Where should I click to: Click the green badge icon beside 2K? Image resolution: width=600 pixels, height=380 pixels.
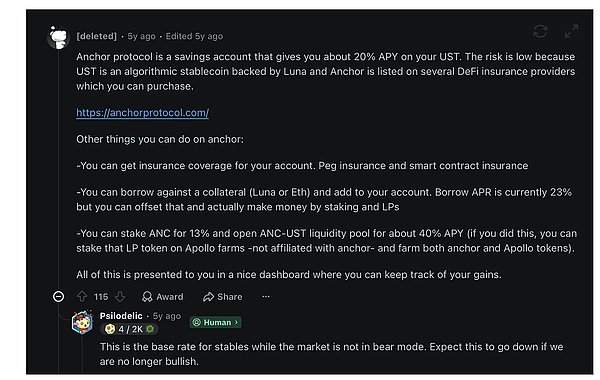tap(150, 329)
